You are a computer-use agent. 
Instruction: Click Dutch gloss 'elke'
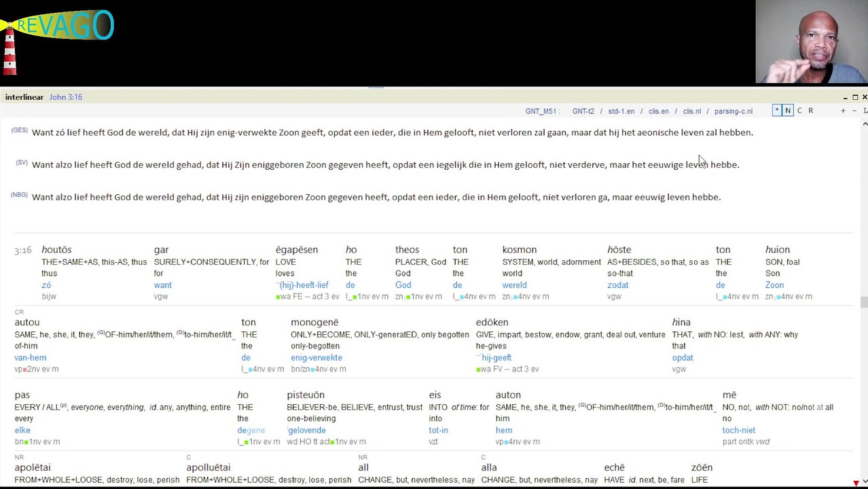(x=22, y=431)
